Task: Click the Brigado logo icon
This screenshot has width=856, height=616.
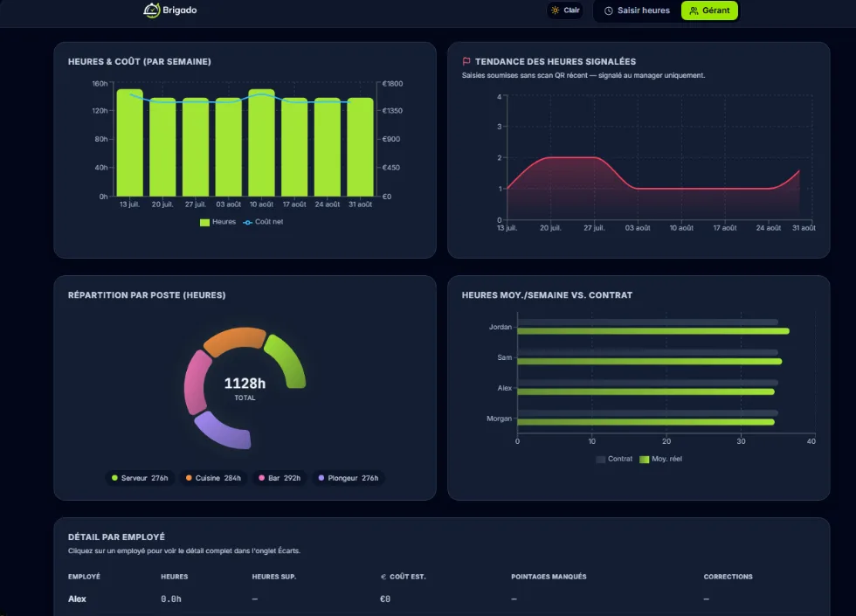Action: [x=151, y=10]
